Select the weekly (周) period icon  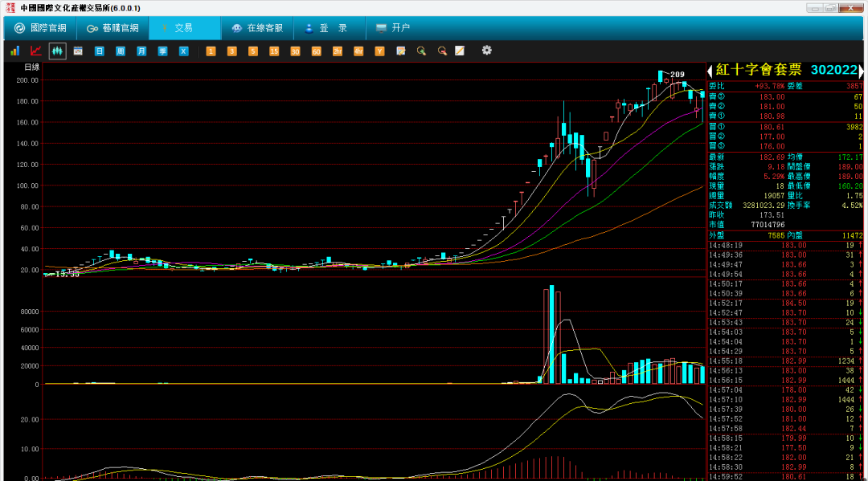point(120,51)
